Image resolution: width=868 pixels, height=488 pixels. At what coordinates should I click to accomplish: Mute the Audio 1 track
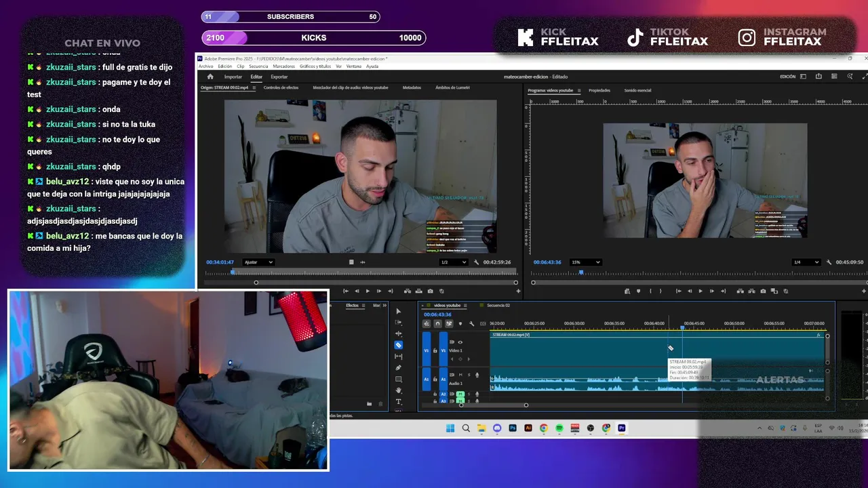pyautogui.click(x=460, y=375)
